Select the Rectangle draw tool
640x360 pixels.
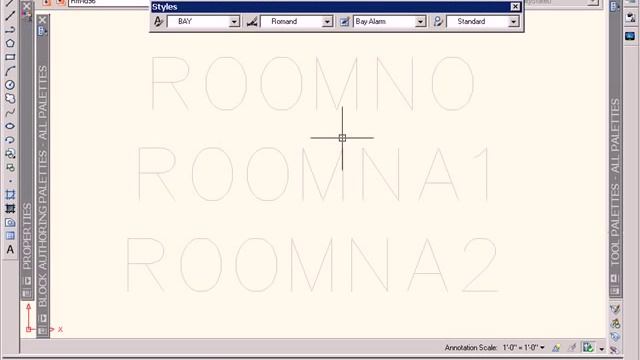(x=10, y=57)
